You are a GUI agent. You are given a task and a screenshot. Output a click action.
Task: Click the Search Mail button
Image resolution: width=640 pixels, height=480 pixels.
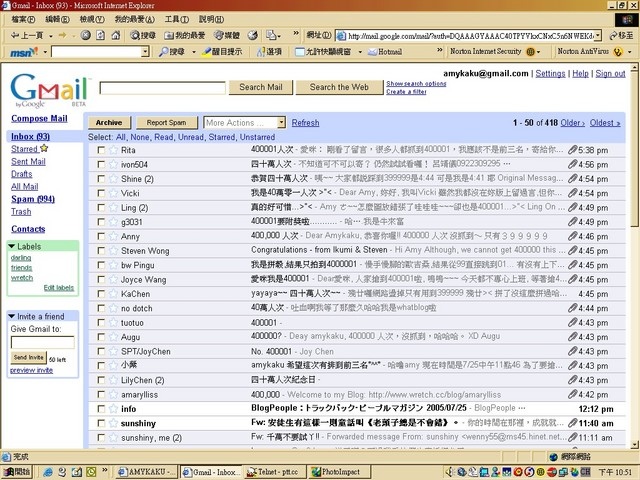pos(261,87)
